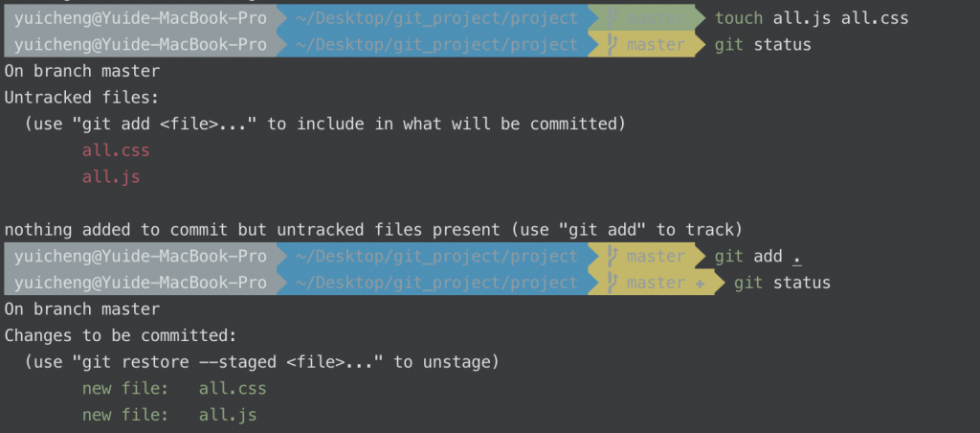Click the git branch icon beside the touch command
This screenshot has width=980, height=433.
612,18
